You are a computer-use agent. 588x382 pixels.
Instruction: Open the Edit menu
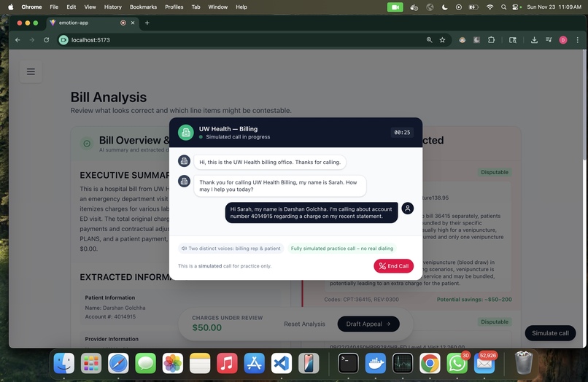click(71, 7)
